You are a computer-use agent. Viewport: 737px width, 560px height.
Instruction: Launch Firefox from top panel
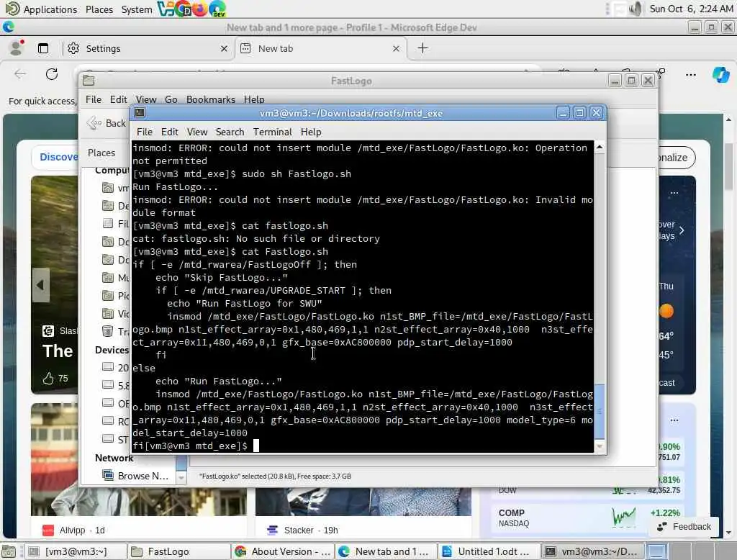[x=200, y=9]
